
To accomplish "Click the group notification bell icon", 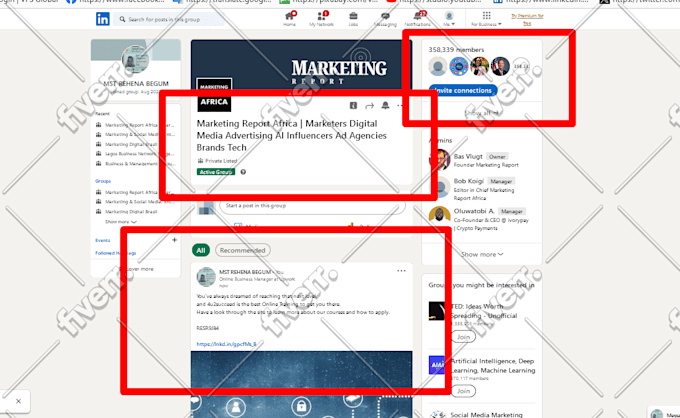I will click(x=385, y=105).
